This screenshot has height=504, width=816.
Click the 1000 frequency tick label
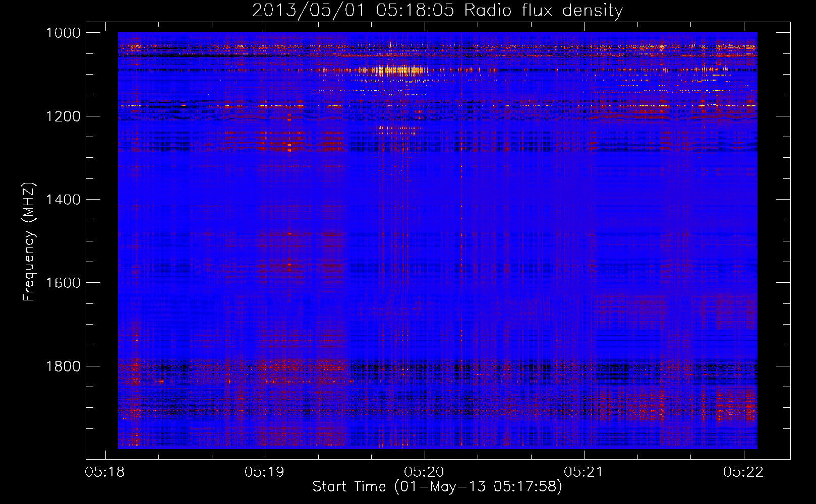point(63,33)
